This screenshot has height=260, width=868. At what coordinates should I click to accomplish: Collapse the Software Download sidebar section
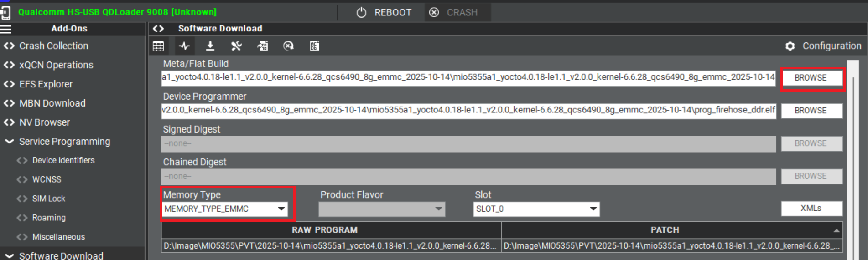click(x=9, y=255)
